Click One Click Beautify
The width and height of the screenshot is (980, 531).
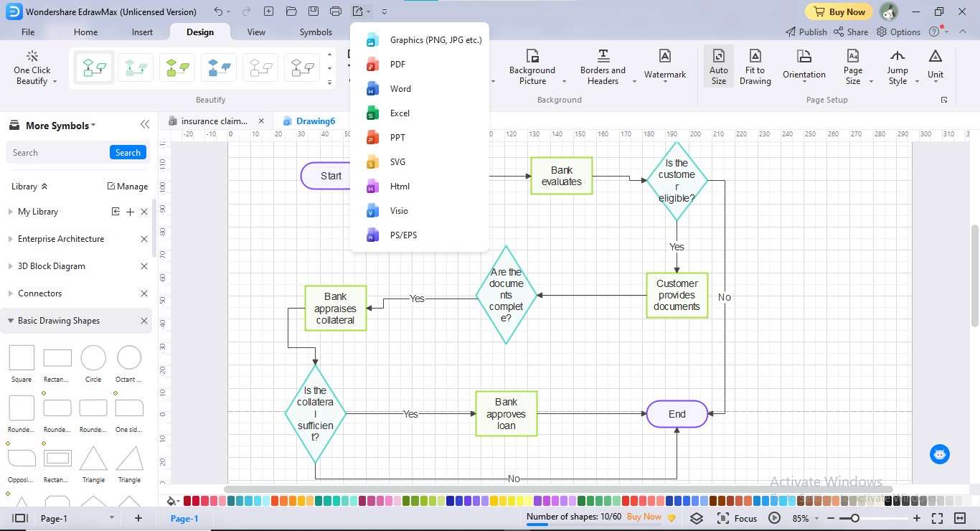pos(32,68)
